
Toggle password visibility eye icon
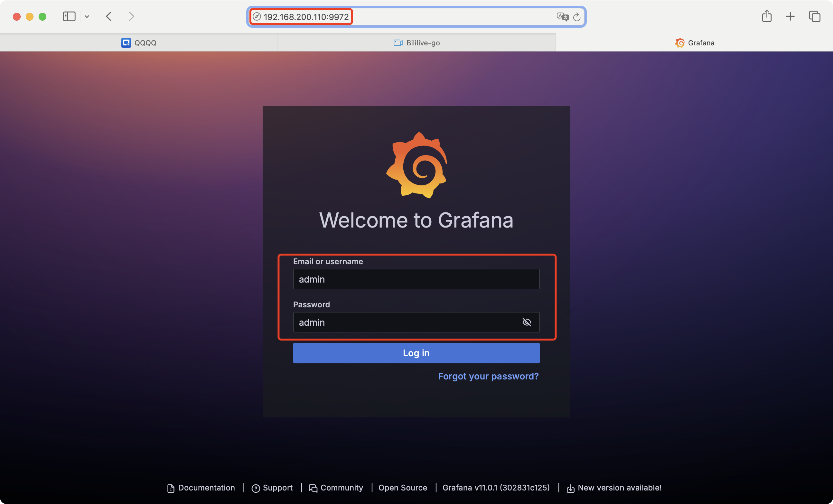point(527,322)
